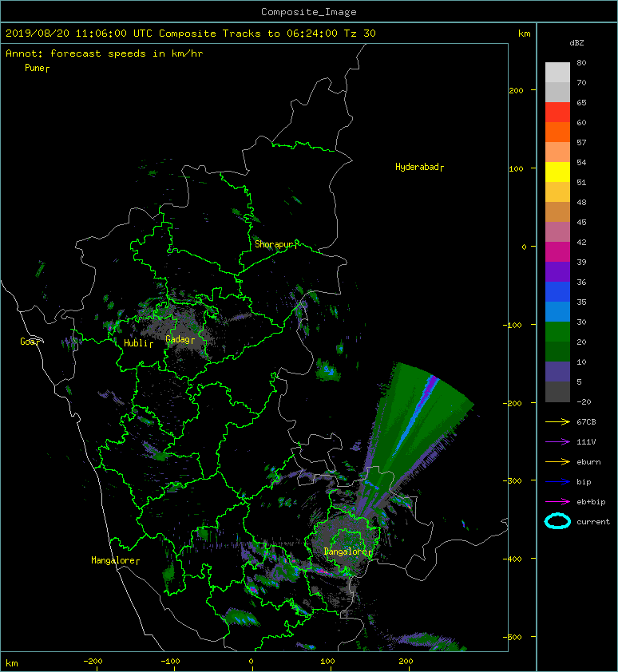Select the light blue 35 dBZ swatch
Image resolution: width=618 pixels, height=672 pixels.
click(557, 311)
